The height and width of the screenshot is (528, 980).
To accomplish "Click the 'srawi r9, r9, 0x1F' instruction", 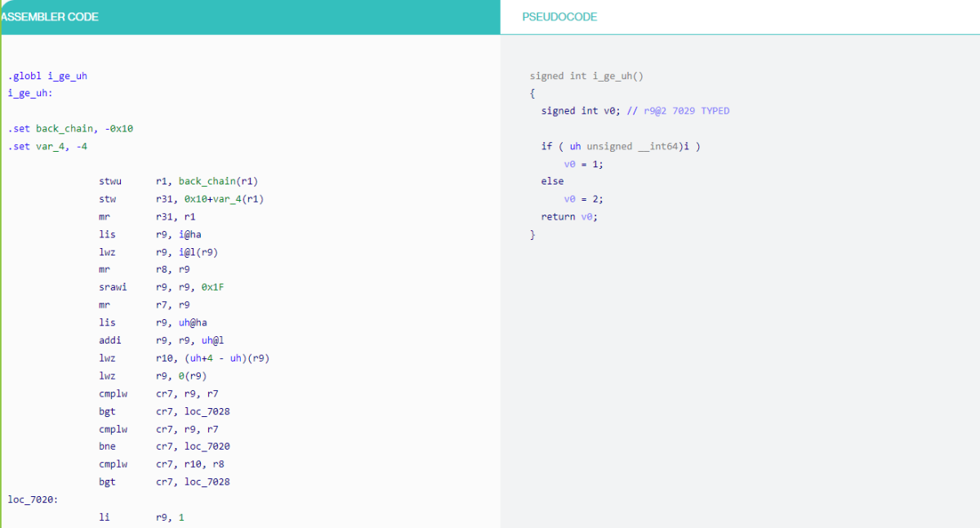I will tap(162, 287).
